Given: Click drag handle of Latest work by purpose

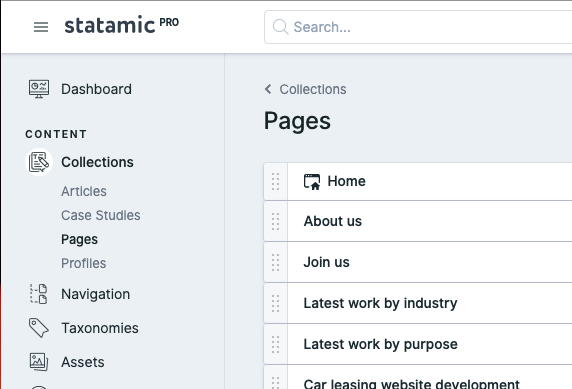Looking at the screenshot, I should point(276,344).
